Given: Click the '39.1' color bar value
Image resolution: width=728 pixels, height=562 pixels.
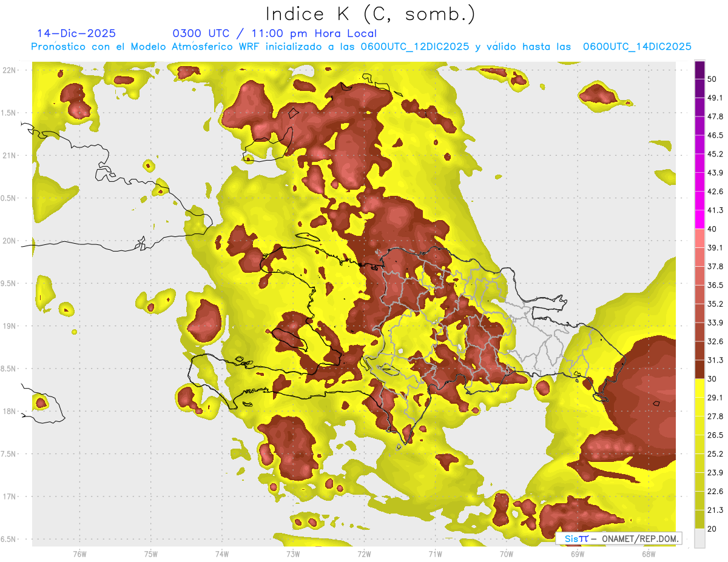Looking at the screenshot, I should click(x=715, y=247).
